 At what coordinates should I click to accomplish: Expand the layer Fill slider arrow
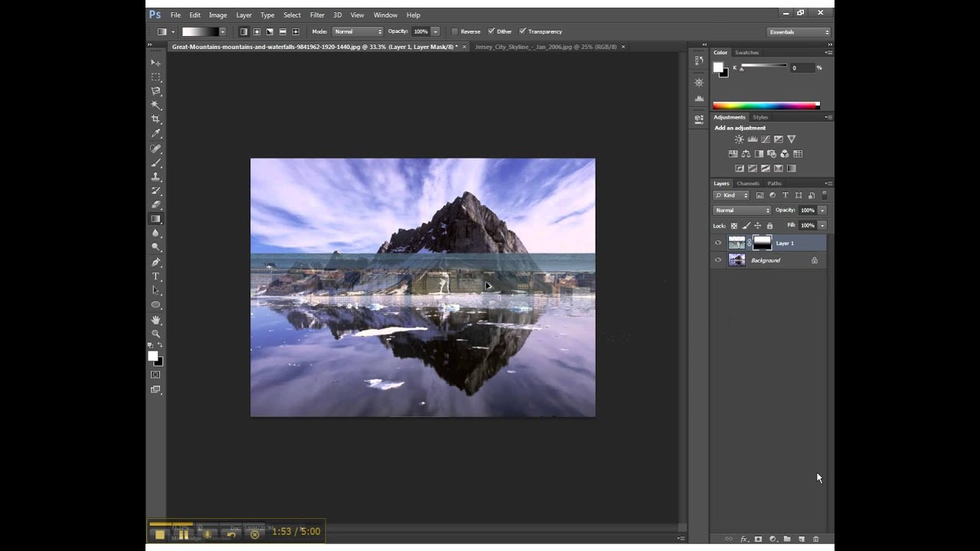tap(822, 226)
